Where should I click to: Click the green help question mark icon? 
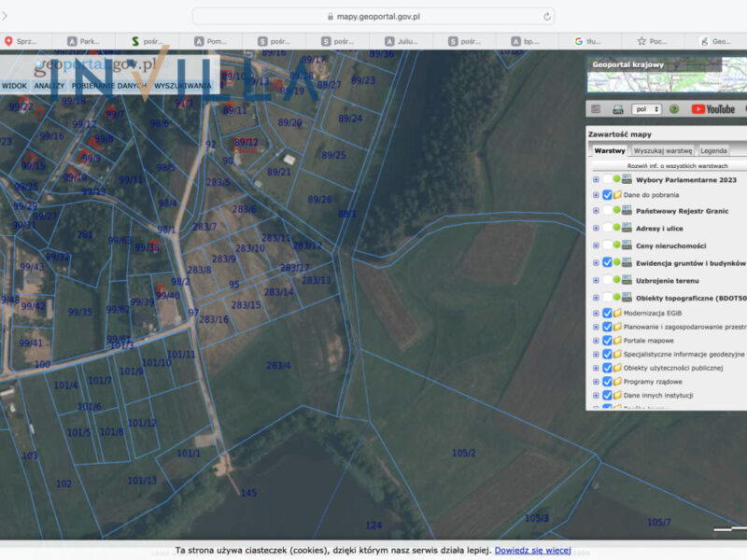pyautogui.click(x=672, y=109)
